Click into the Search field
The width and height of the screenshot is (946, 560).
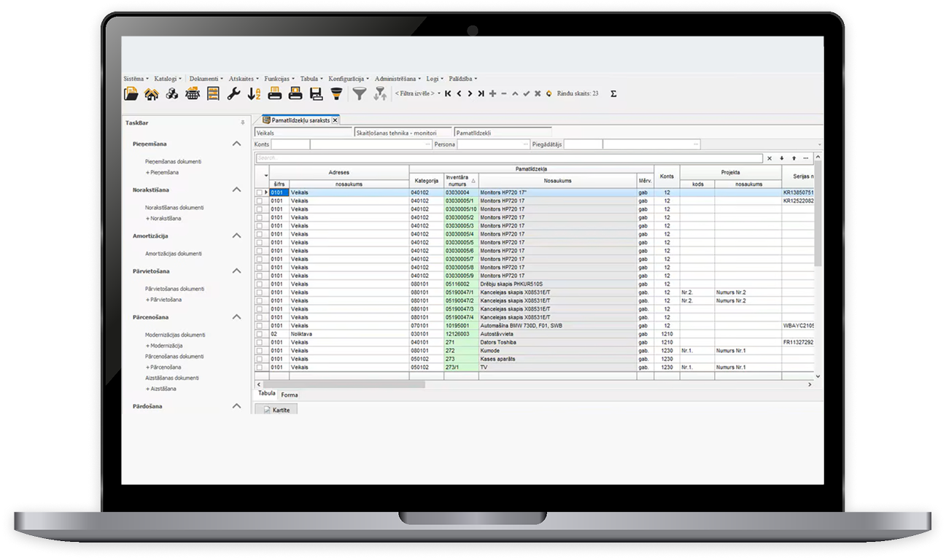(x=508, y=157)
